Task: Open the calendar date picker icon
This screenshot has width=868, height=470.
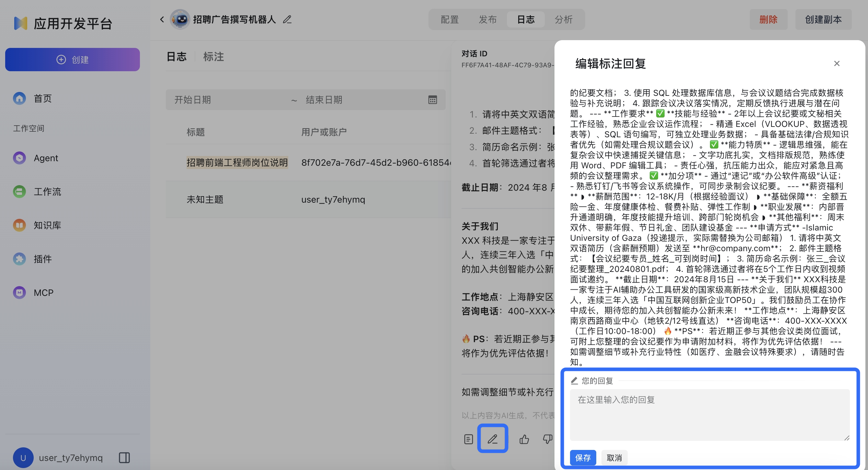Action: 432,100
